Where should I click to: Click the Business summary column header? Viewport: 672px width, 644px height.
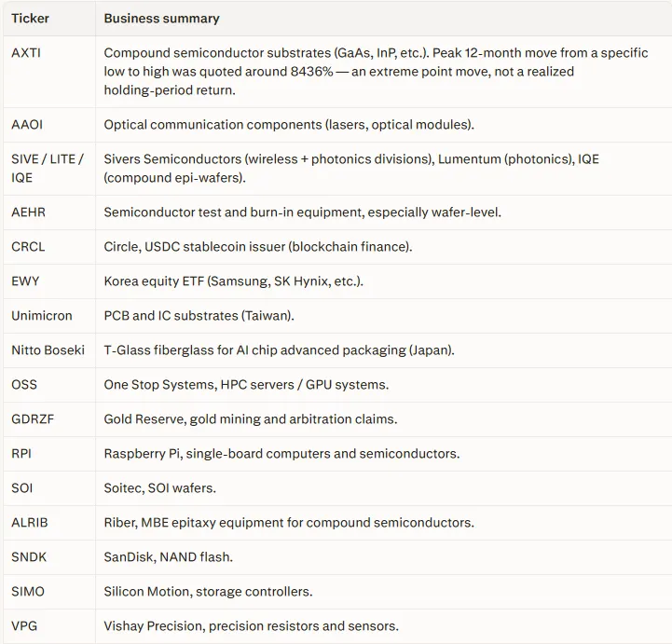[161, 19]
